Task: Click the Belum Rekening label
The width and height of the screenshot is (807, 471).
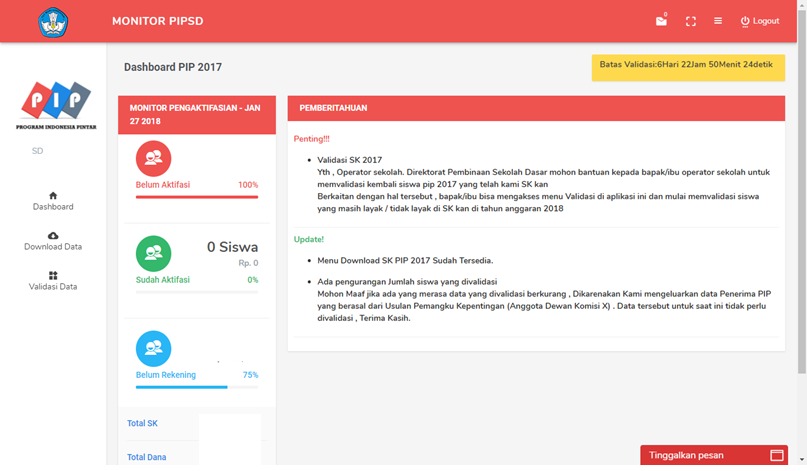Action: [x=166, y=375]
